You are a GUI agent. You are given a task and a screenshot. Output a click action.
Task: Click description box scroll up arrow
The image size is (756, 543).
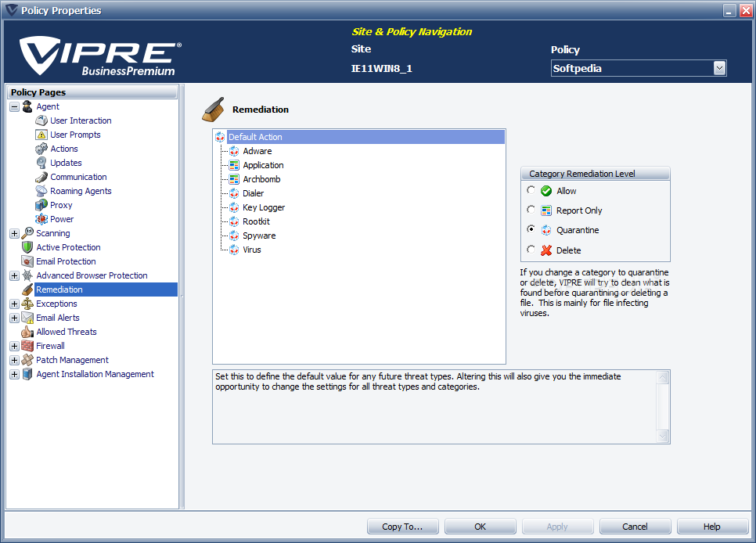(x=663, y=378)
